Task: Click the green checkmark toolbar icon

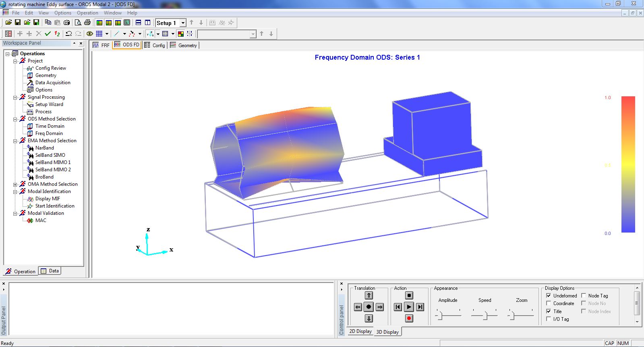Action: 48,34
